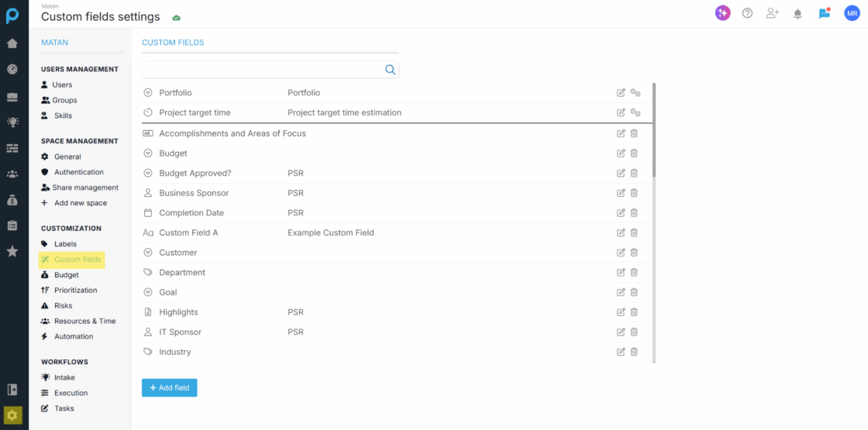Open the Labels settings page
The image size is (868, 430).
[x=65, y=244]
